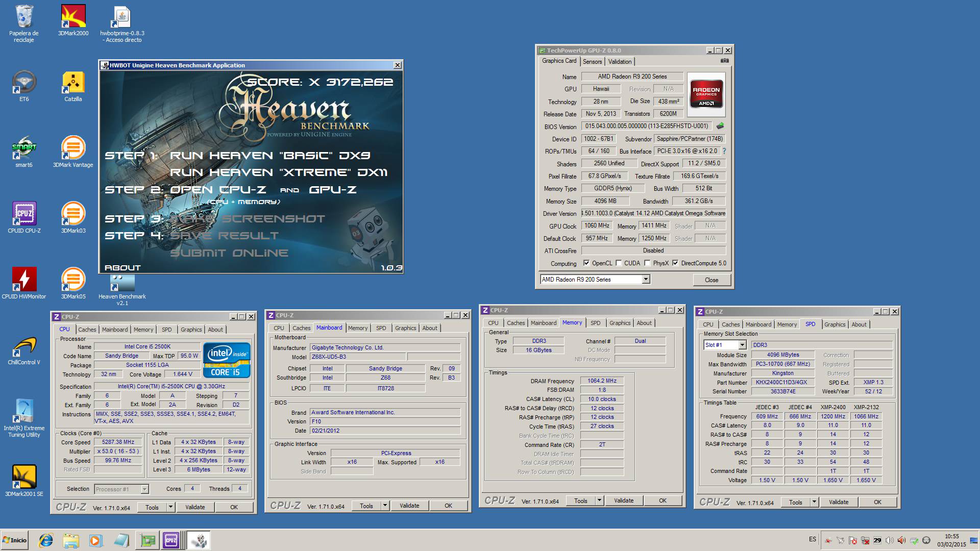
Task: Close the HWBOT Unigine Heaven Benchmark window
Action: coord(398,65)
